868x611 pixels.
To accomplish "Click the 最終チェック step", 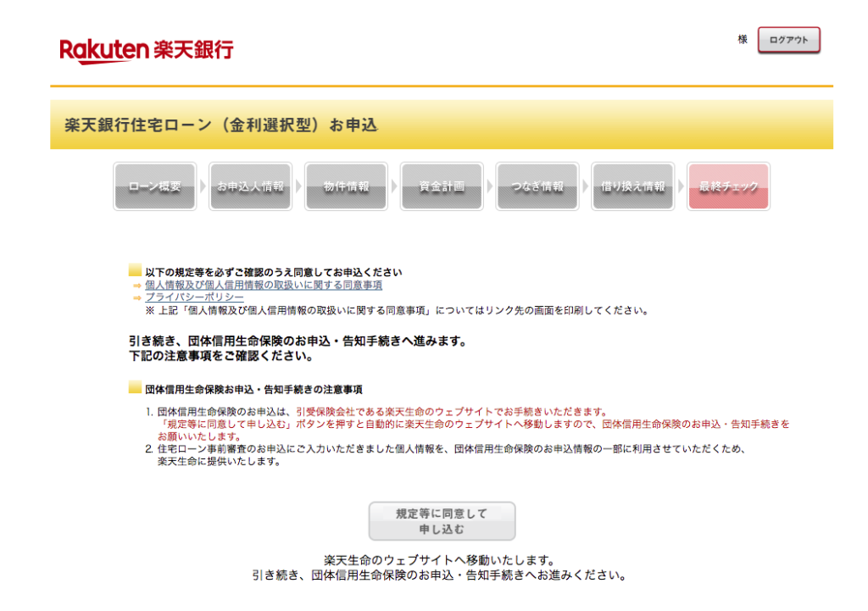I will (x=728, y=186).
